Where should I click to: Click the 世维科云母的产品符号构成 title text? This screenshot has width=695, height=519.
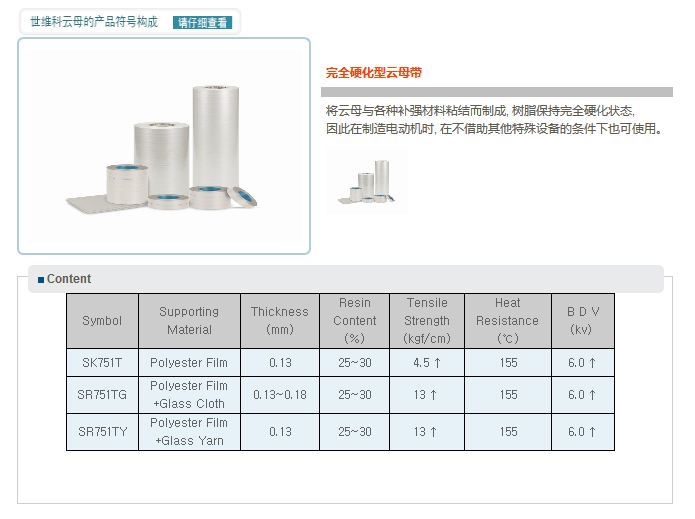pos(94,22)
